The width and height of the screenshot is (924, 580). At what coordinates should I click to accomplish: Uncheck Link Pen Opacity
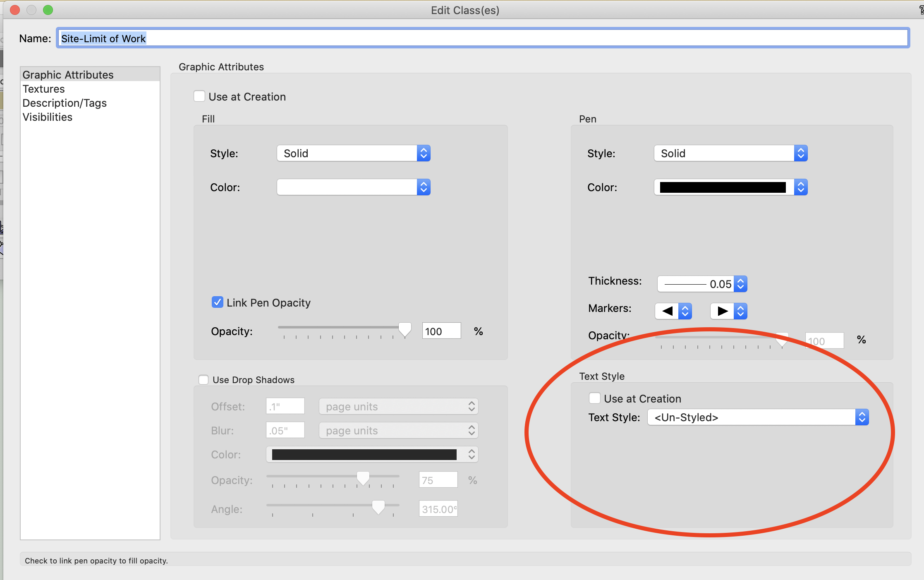tap(217, 302)
